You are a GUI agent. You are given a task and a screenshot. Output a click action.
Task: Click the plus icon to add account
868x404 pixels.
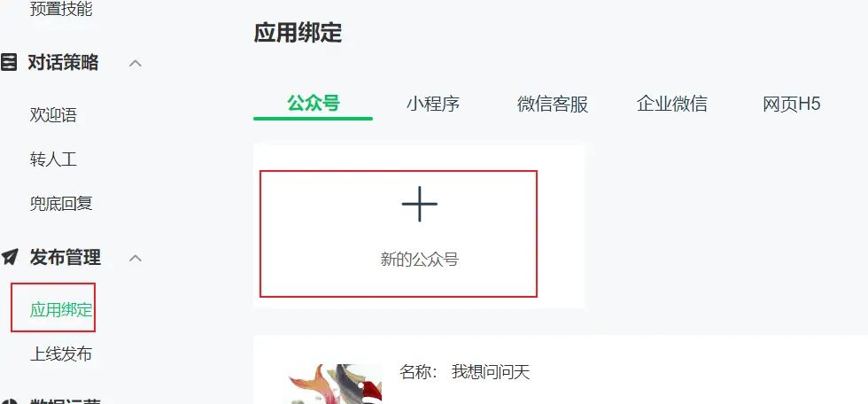point(419,204)
